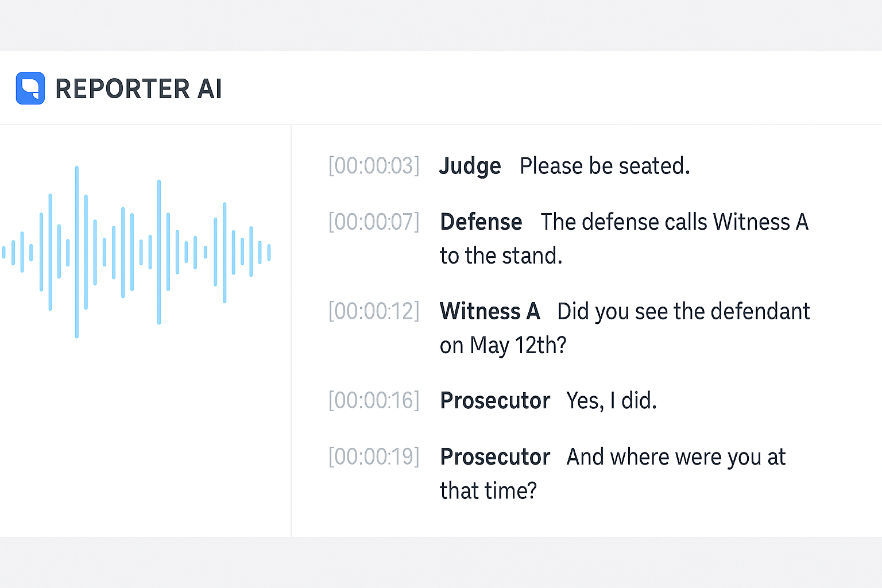Viewport: 882px width, 588px height.
Task: Jump to timestamp 00:00:07
Action: (374, 222)
